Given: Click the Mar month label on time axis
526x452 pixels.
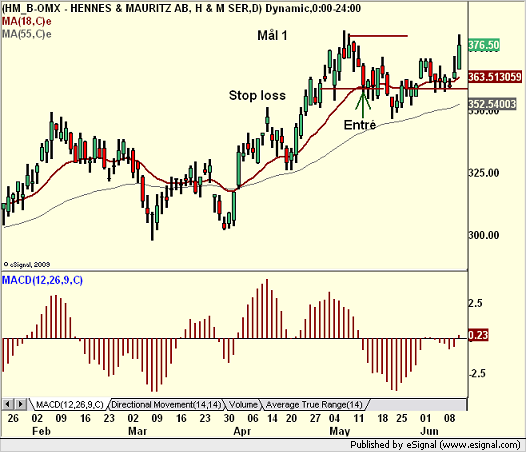Looking at the screenshot, I should pyautogui.click(x=138, y=431).
